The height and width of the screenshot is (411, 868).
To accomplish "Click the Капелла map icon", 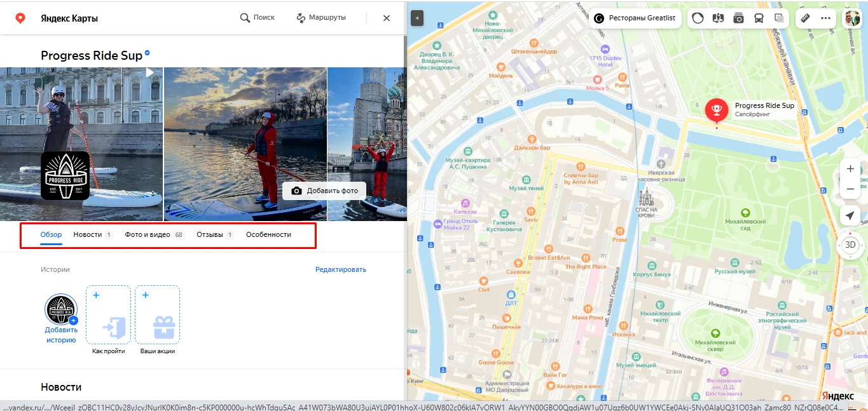I will 465,203.
